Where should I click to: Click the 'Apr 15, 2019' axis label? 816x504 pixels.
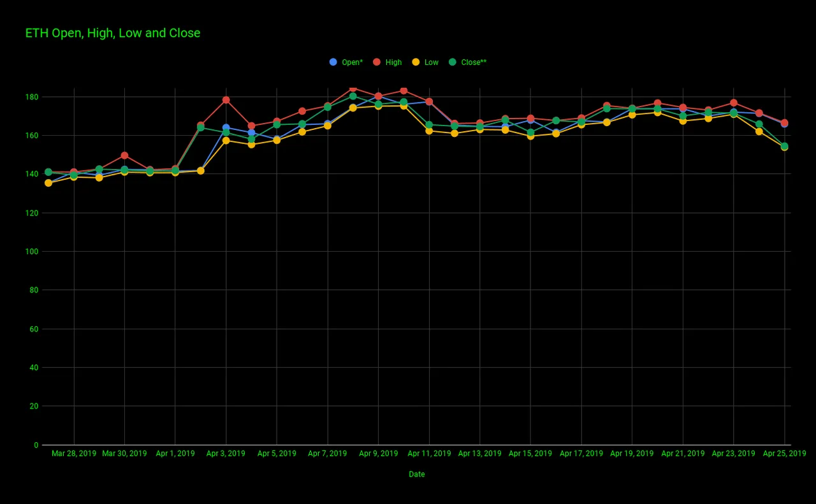(530, 454)
